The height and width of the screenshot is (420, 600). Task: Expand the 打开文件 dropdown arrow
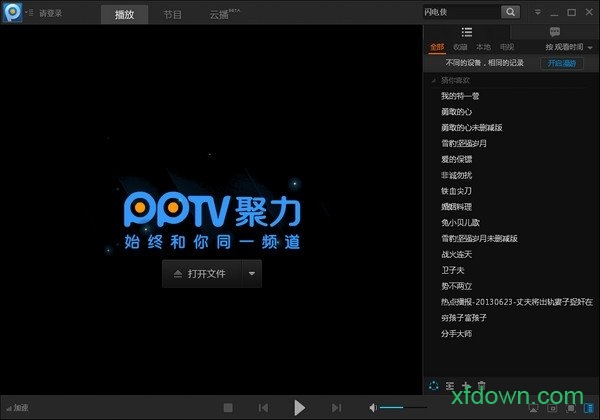252,273
